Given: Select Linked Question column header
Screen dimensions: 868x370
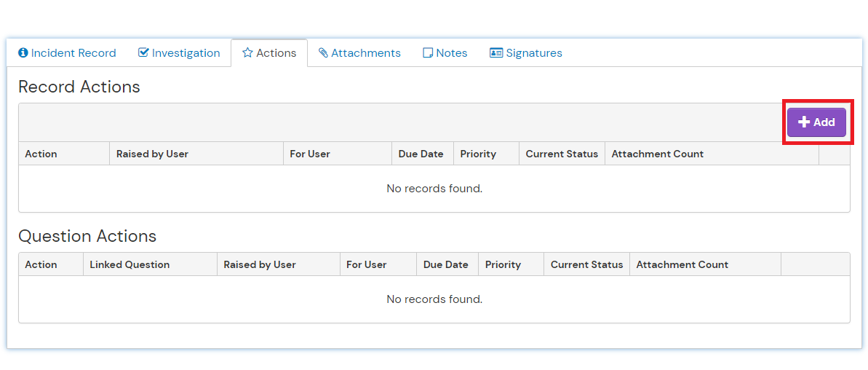Looking at the screenshot, I should (x=130, y=264).
